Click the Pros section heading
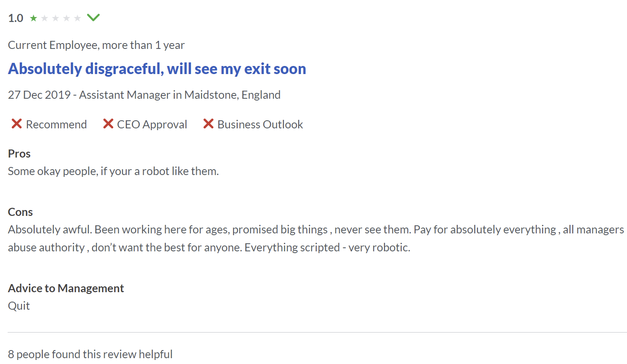The height and width of the screenshot is (364, 627). click(19, 153)
